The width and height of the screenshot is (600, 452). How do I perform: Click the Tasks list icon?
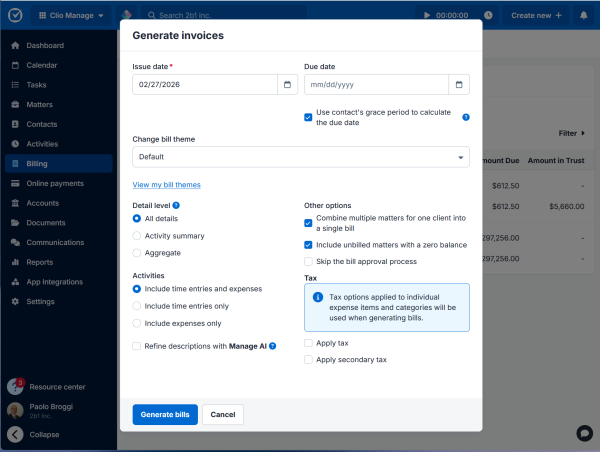[15, 85]
